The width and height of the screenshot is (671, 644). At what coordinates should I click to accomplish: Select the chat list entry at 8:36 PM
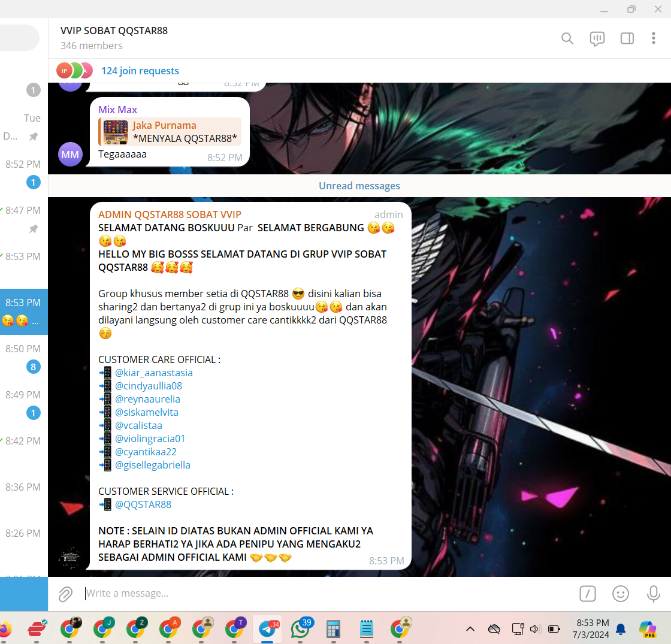point(24,497)
